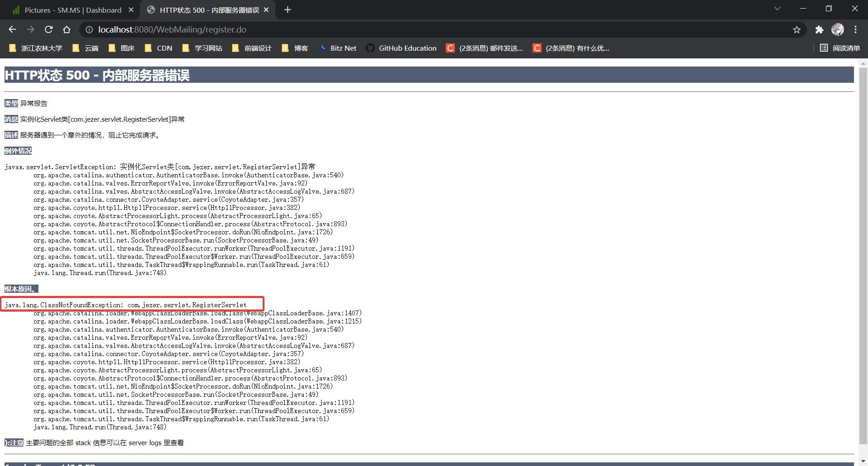Open the browser home page
This screenshot has height=466, width=868.
click(67, 29)
